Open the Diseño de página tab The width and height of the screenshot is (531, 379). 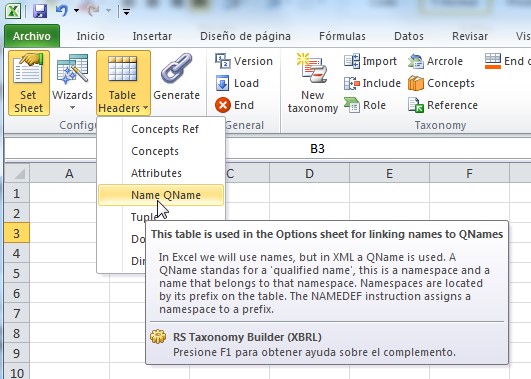click(245, 36)
